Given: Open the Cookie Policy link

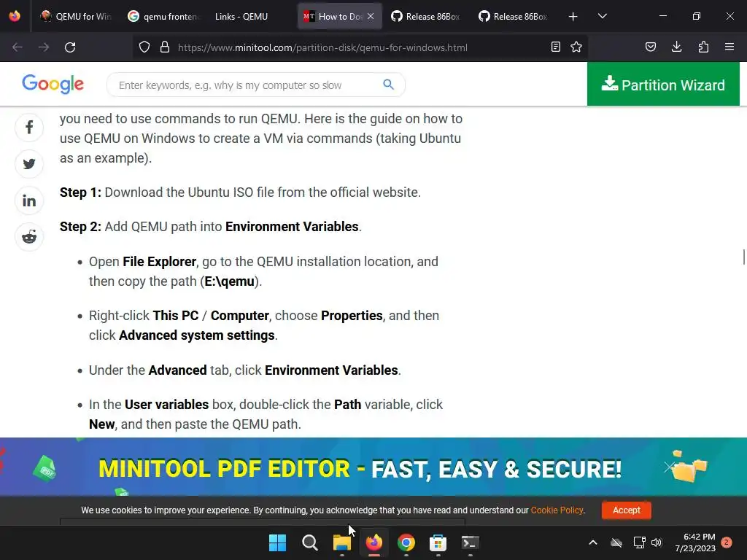Looking at the screenshot, I should [x=557, y=510].
